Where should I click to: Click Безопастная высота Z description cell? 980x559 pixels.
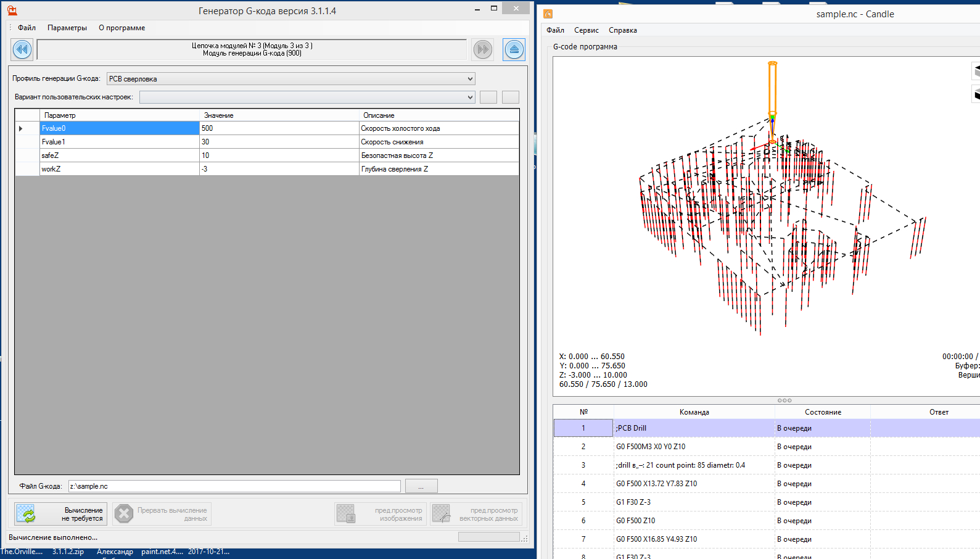(439, 155)
